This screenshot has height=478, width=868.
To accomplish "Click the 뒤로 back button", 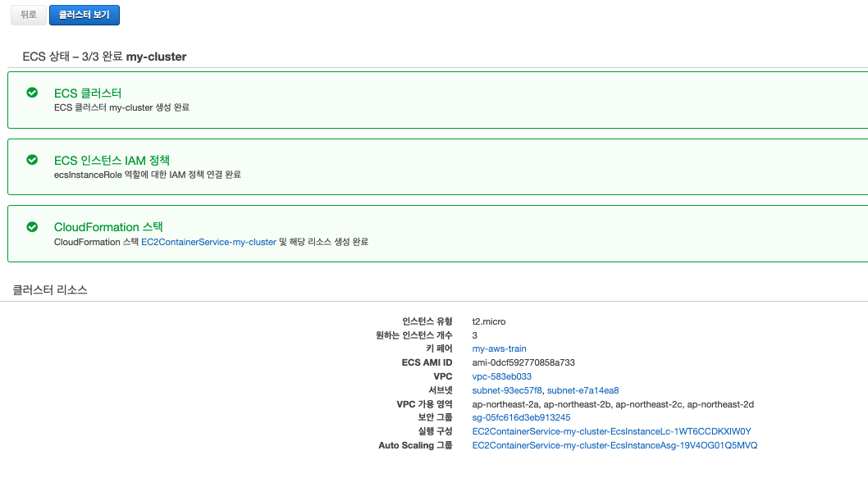I will click(x=28, y=15).
